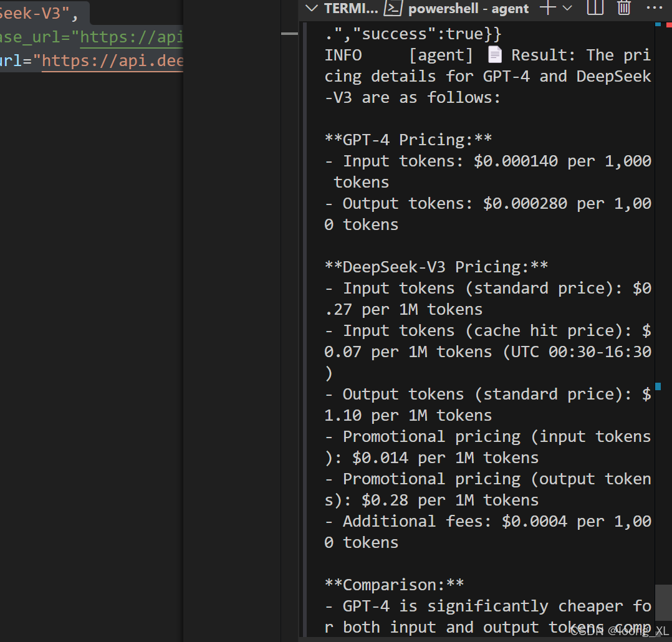Click the document icon before Result
The width and height of the screenshot is (672, 642).
coord(495,55)
